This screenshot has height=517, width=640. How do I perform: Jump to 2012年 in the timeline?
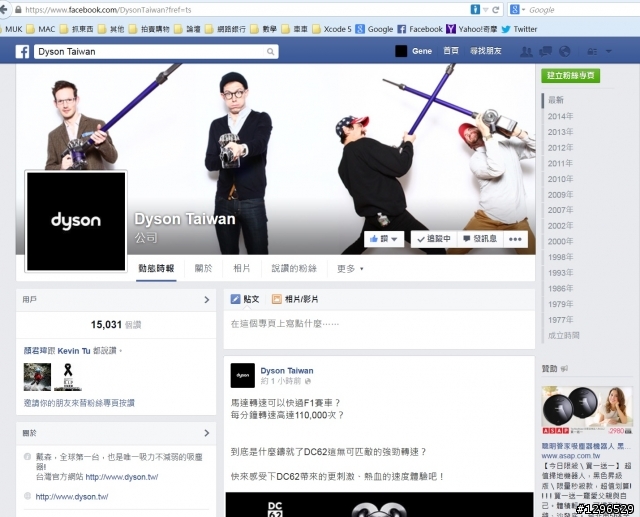[x=560, y=147]
